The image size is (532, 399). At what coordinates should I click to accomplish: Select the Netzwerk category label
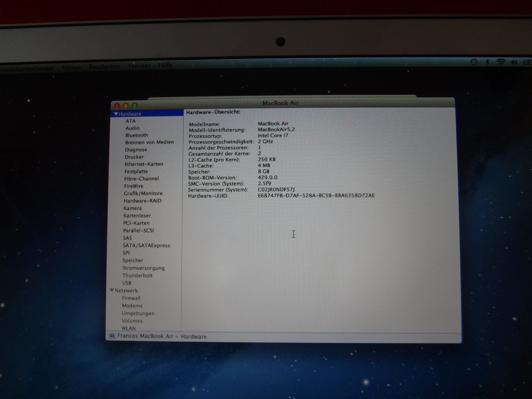click(126, 291)
